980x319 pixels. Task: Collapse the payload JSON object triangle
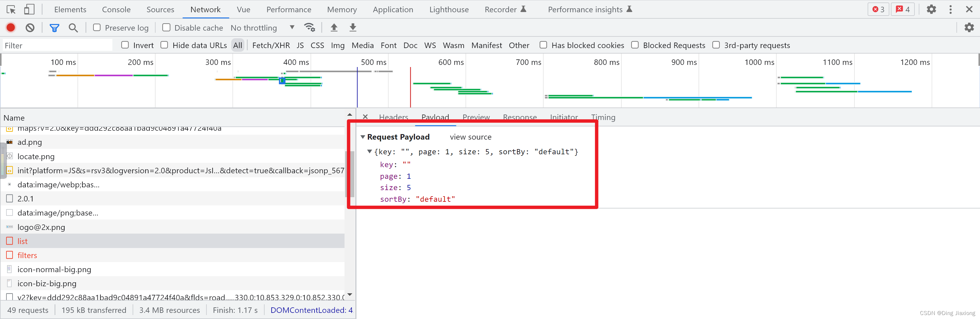(x=369, y=151)
